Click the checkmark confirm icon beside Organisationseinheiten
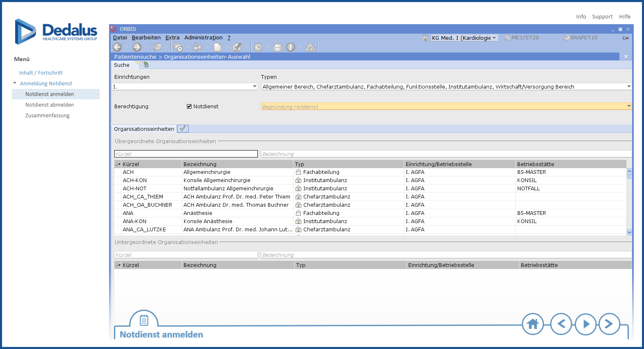 pyautogui.click(x=183, y=128)
